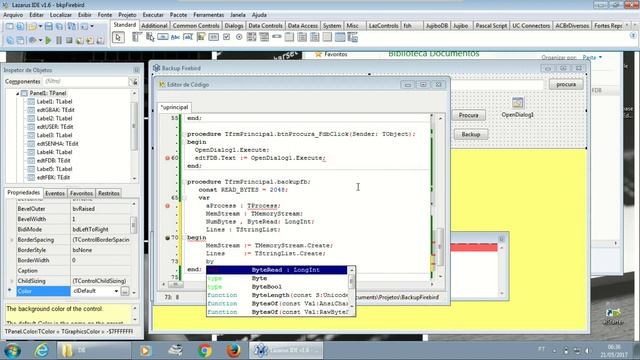Pick the TLabel 'Abc' component icon
The width and height of the screenshot is (640, 360).
pyautogui.click(x=175, y=38)
